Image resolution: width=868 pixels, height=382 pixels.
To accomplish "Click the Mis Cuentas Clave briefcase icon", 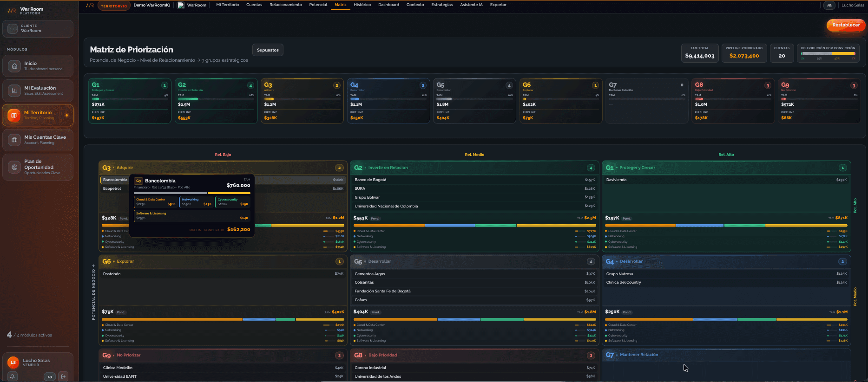I will 14,140.
